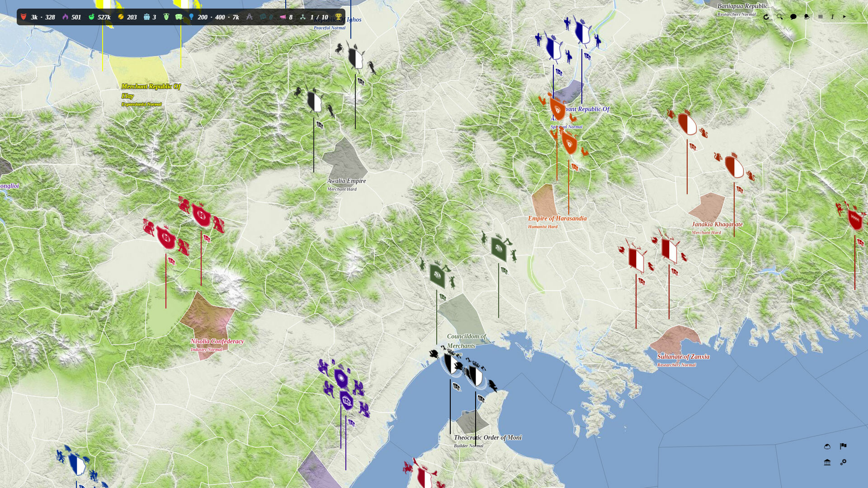Click the blue lightbulb research icon
Viewport: 868px width, 488px height.
[191, 17]
